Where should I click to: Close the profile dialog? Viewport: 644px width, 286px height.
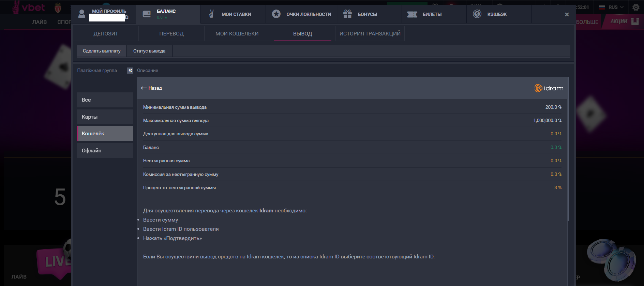pyautogui.click(x=567, y=14)
